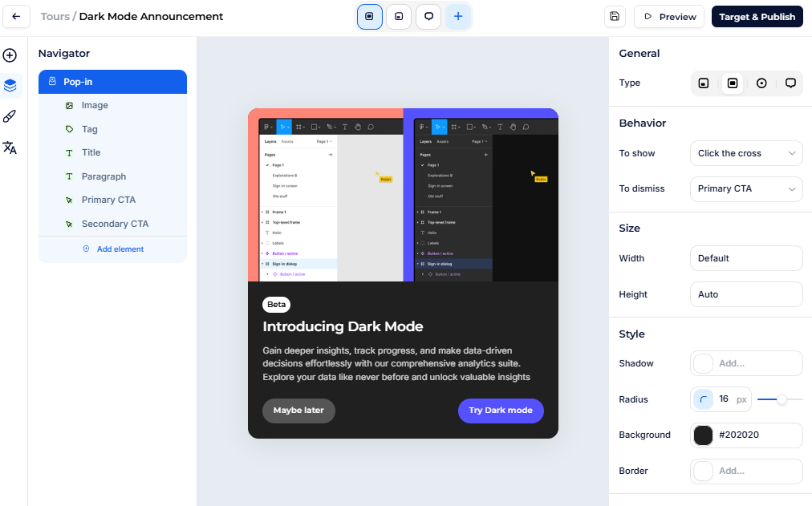
Task: Open the To dismiss dropdown
Action: pyautogui.click(x=746, y=188)
